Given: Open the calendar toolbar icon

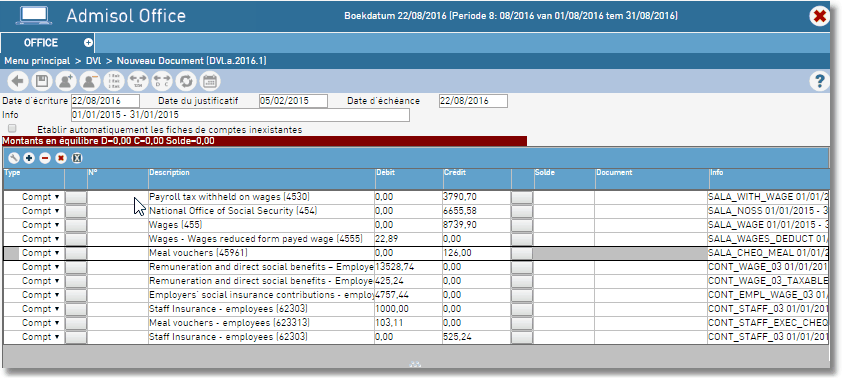Looking at the screenshot, I should [210, 82].
